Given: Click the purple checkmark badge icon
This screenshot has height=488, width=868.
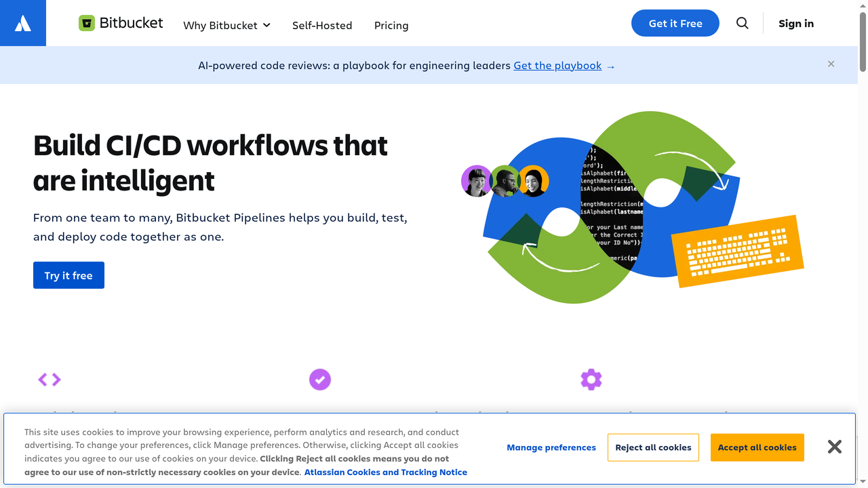Looking at the screenshot, I should click(320, 380).
